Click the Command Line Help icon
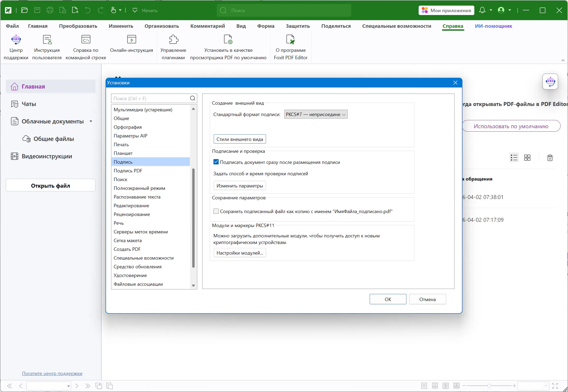Screen dimensions: 568x392 [x=86, y=40]
